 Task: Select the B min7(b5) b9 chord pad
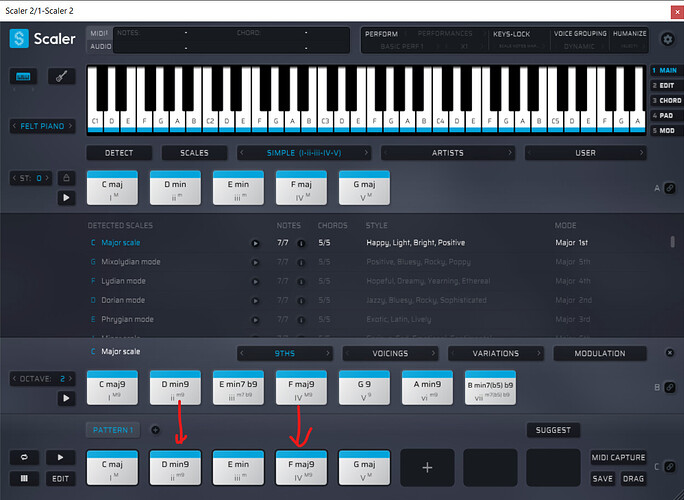click(x=490, y=388)
